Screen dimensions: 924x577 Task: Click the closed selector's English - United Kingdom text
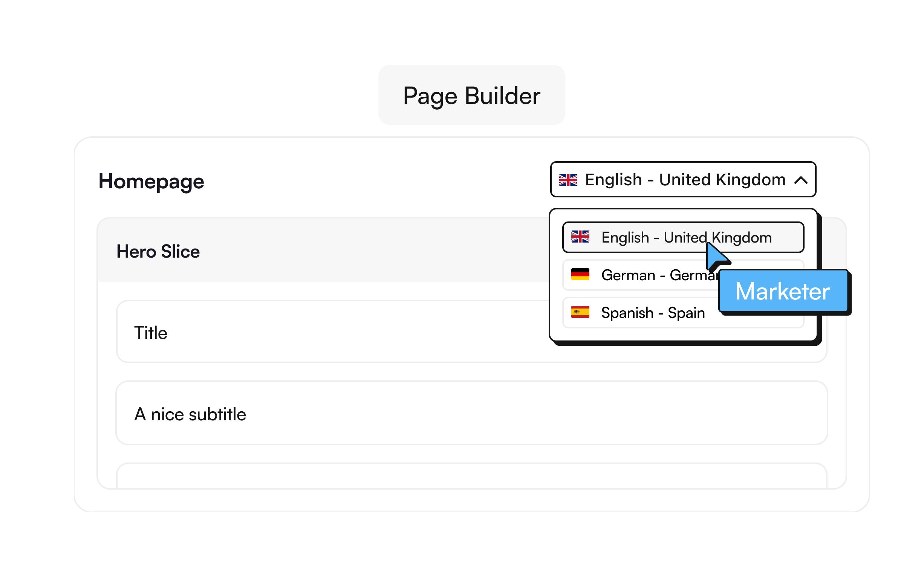pyautogui.click(x=685, y=180)
